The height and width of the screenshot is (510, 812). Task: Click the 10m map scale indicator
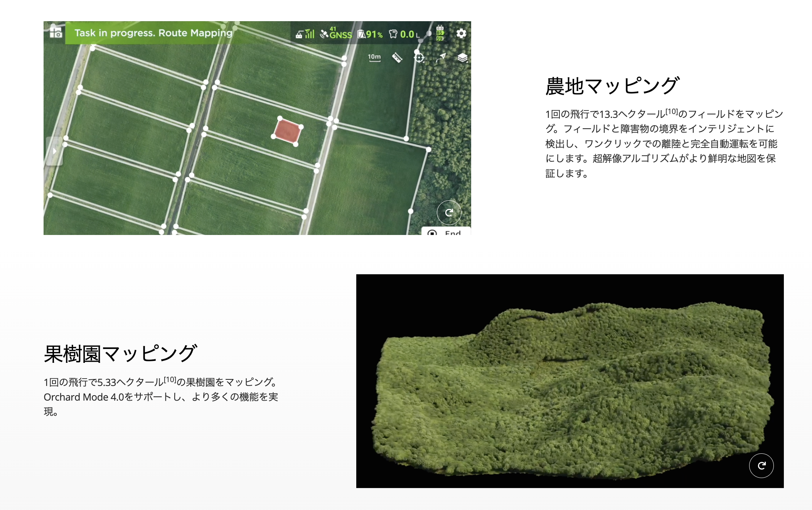[374, 57]
